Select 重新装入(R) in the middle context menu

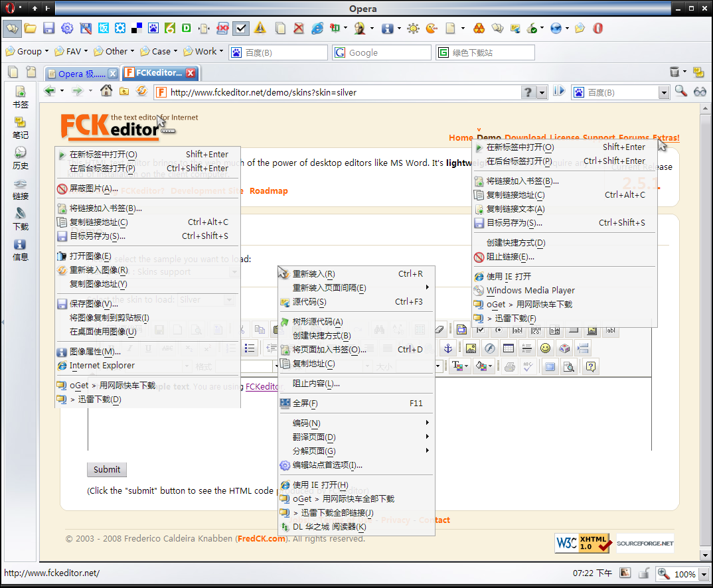(356, 274)
